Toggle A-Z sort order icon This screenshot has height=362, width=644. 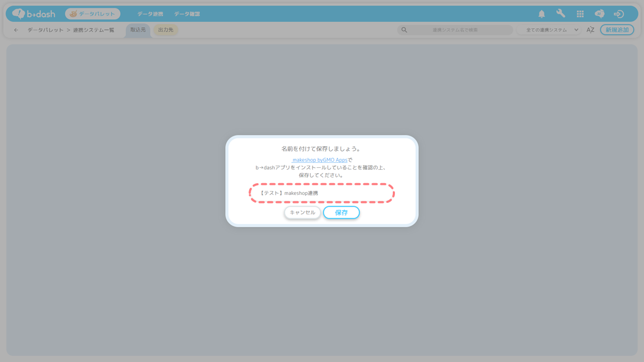(590, 30)
